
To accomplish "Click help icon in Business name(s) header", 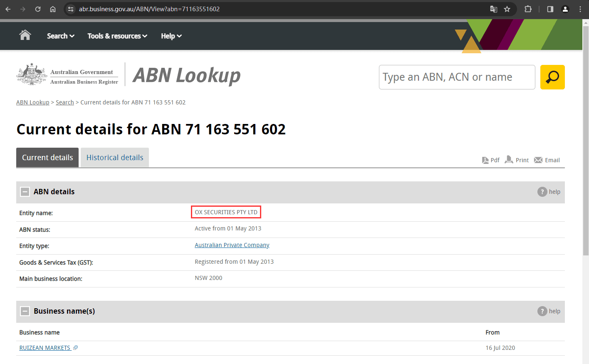I will [x=542, y=311].
